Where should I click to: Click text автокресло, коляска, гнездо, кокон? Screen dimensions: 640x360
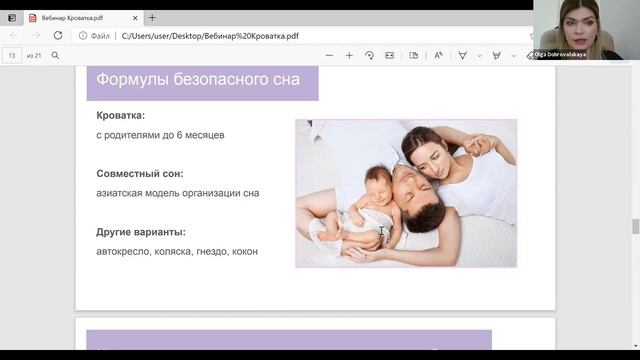point(177,251)
